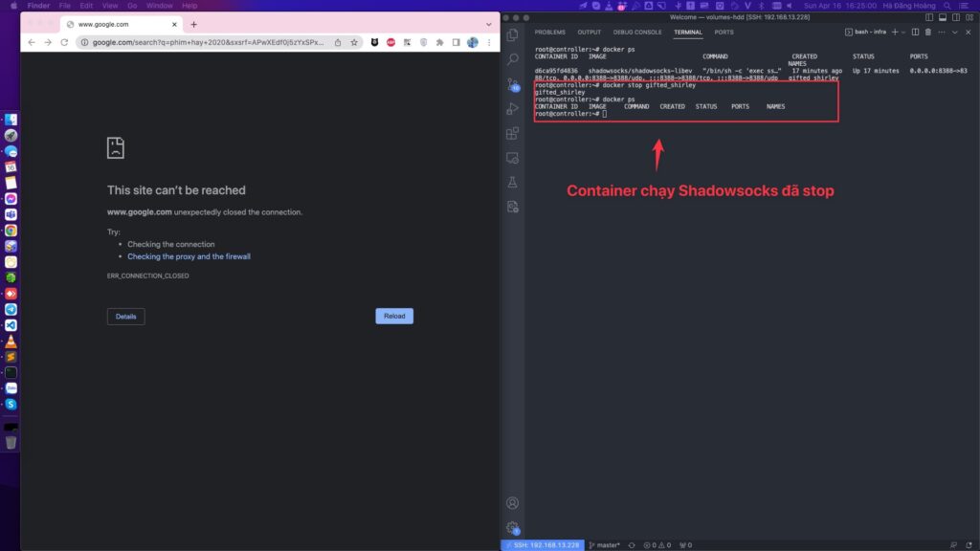The image size is (980, 551).
Task: Open the Accounts icon in VS Code
Action: [513, 503]
